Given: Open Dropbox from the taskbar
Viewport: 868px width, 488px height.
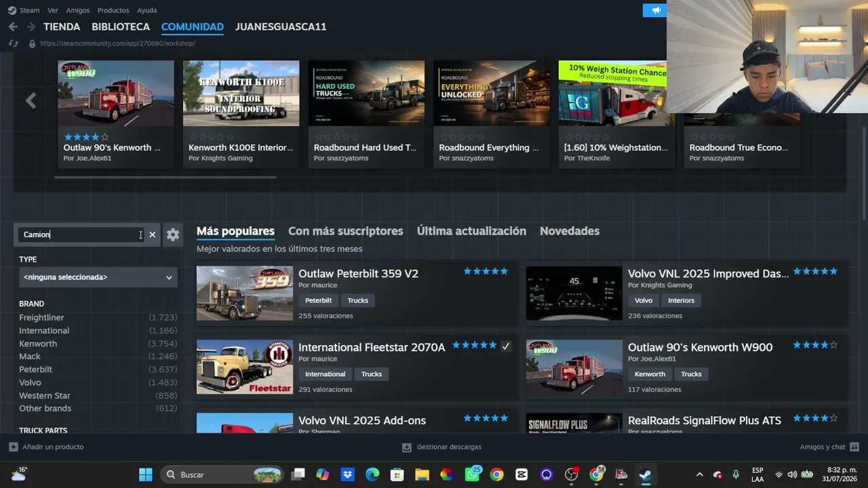Looking at the screenshot, I should pos(348,474).
